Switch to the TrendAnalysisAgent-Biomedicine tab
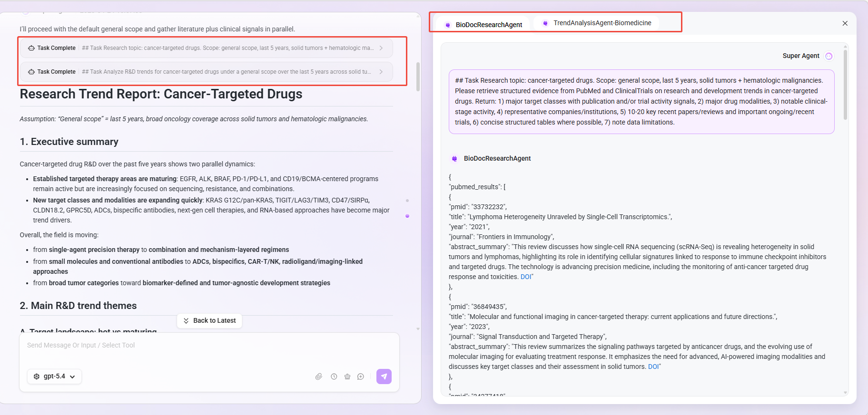The width and height of the screenshot is (868, 415). coord(597,23)
